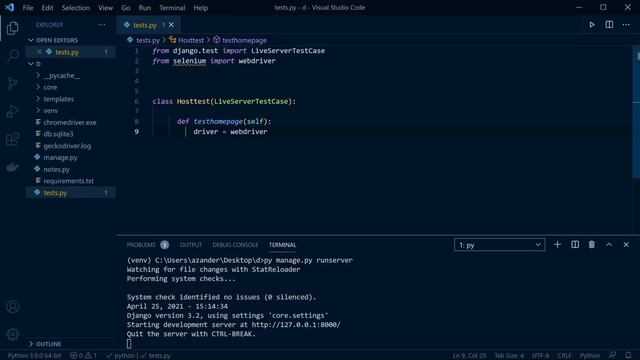Change Tab Size: 4 indentation setting
The image size is (640, 360).
click(x=509, y=356)
